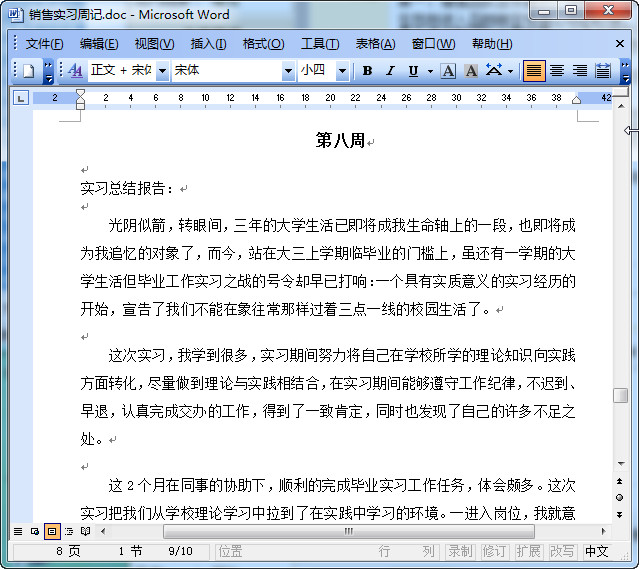
Task: Toggle 录制 macro recording in status bar
Action: click(x=461, y=551)
